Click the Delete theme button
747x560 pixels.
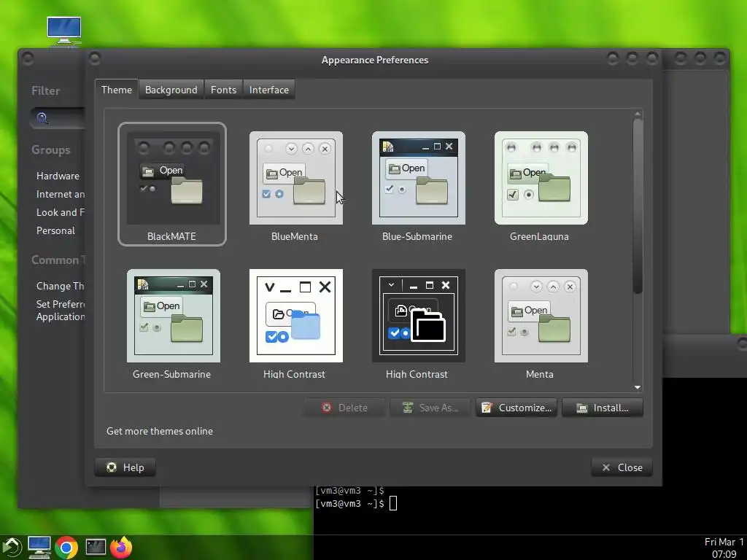344,408
